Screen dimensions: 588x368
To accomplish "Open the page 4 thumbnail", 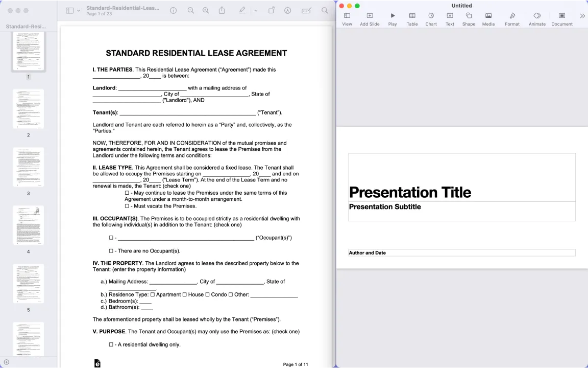I will pos(29,225).
